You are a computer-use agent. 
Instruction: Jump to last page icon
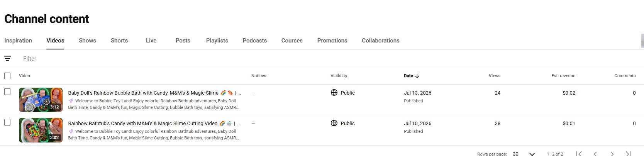point(629,154)
